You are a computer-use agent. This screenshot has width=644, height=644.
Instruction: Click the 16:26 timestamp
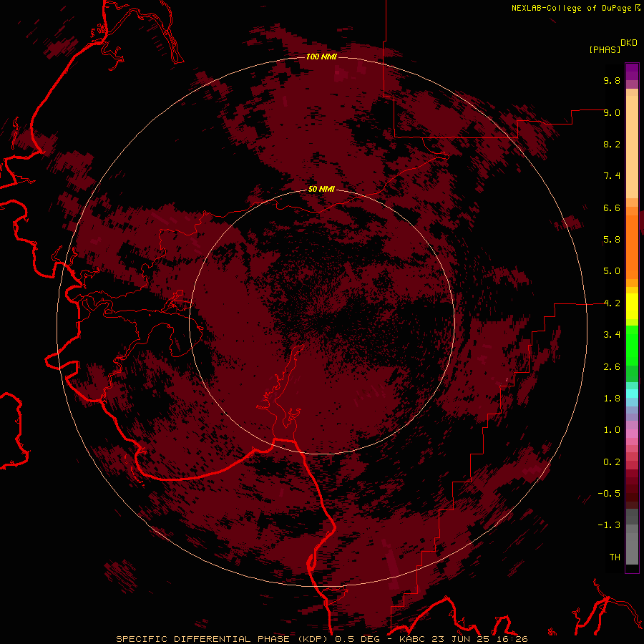tap(513, 639)
